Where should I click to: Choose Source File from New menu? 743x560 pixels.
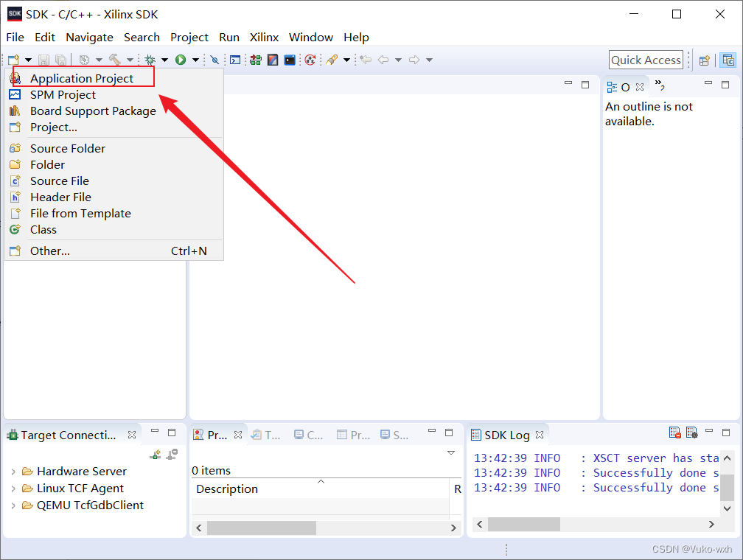(114, 181)
